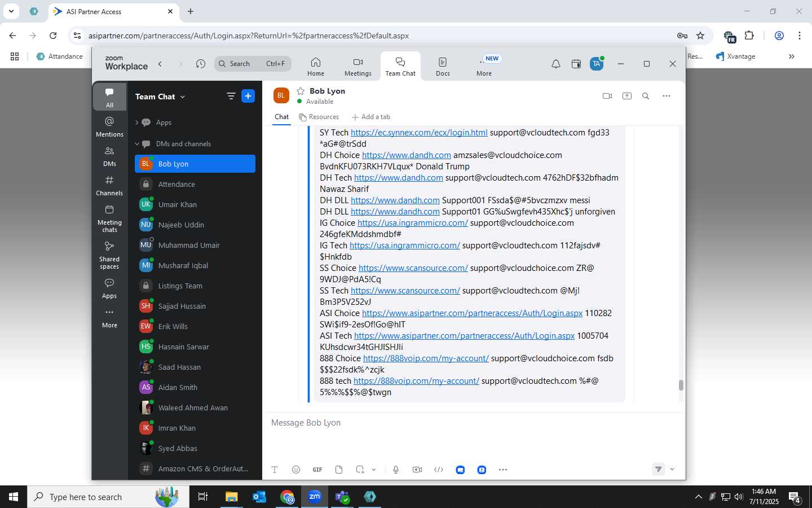Collapse DMs and channels section
812x508 pixels.
(x=137, y=144)
